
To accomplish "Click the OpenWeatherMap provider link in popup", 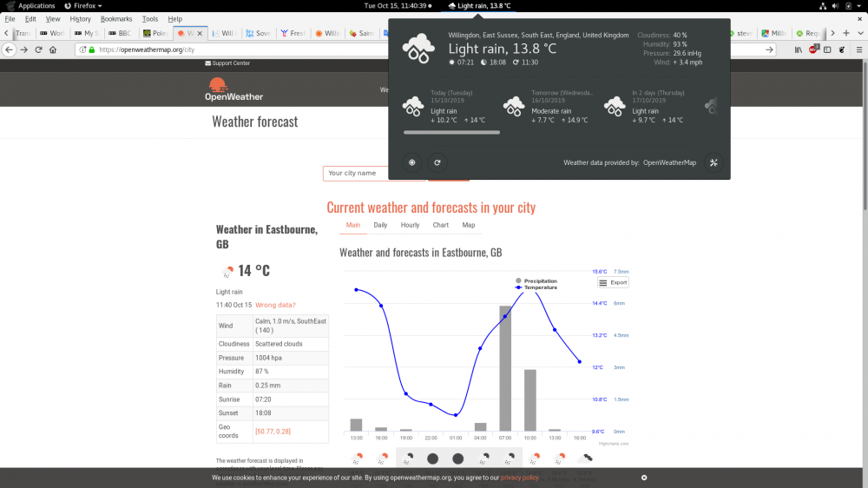I will pyautogui.click(x=669, y=163).
